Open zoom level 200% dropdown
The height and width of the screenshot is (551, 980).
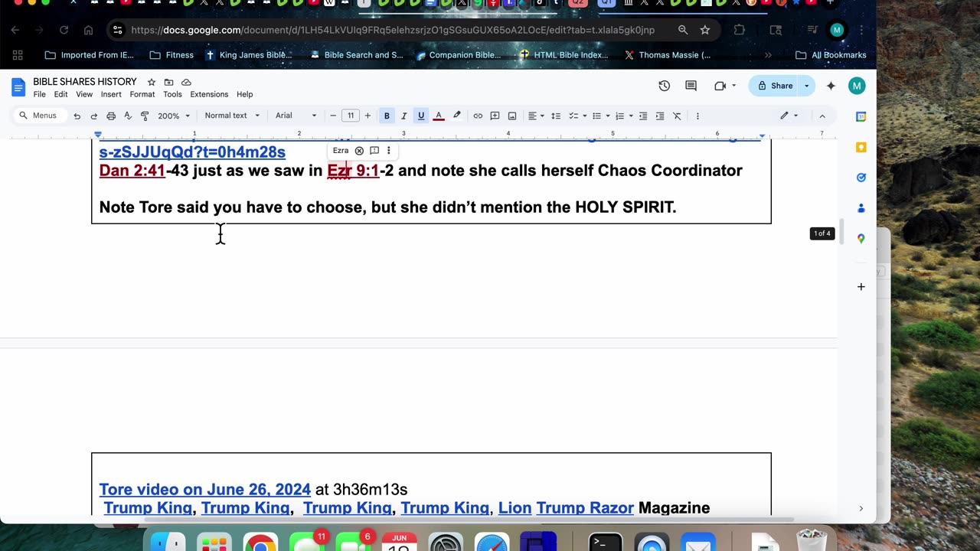coord(174,116)
